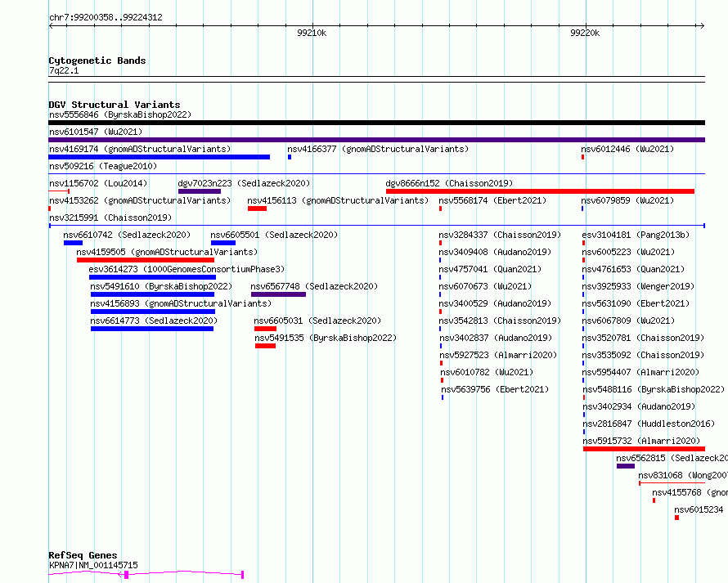Click the blue nsv6610742 Sedlazeck2020 bar

[x=73, y=243]
